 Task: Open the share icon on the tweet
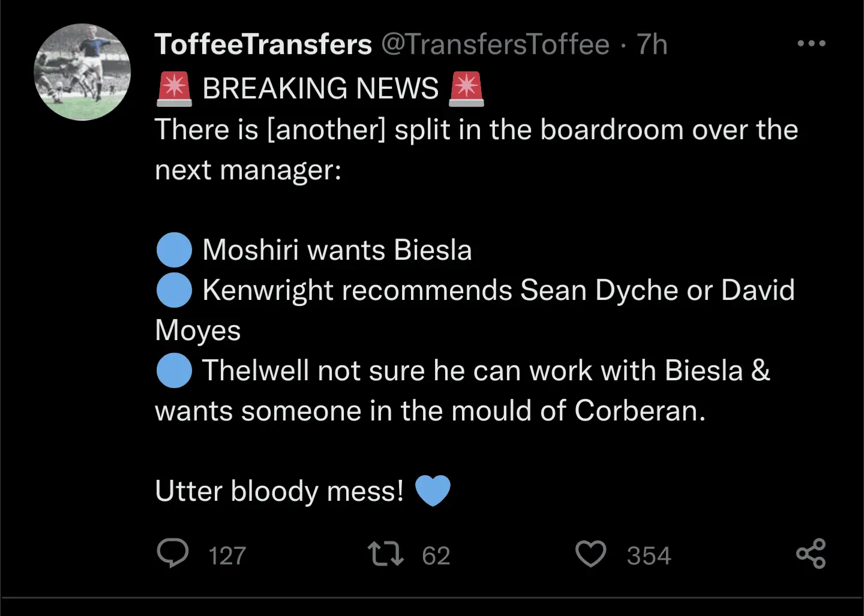[811, 554]
